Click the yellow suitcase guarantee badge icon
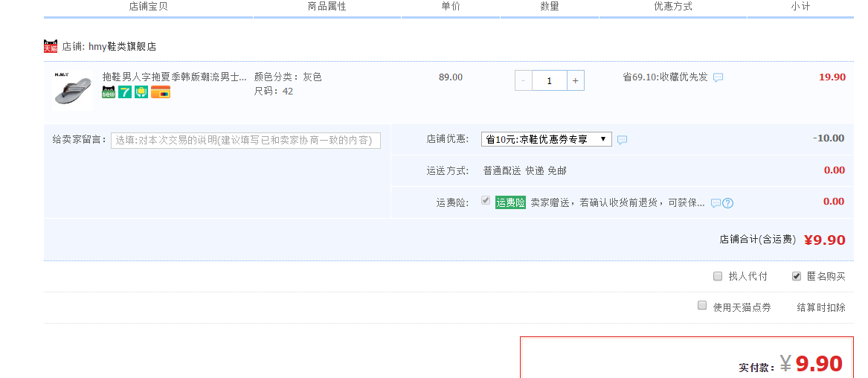The width and height of the screenshot is (868, 378). tap(141, 92)
